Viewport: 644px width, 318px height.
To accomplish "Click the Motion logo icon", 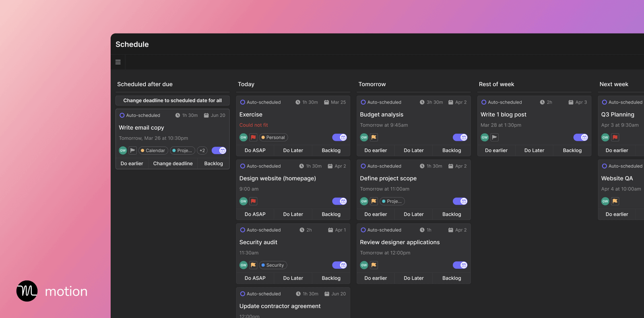I will click(x=27, y=291).
